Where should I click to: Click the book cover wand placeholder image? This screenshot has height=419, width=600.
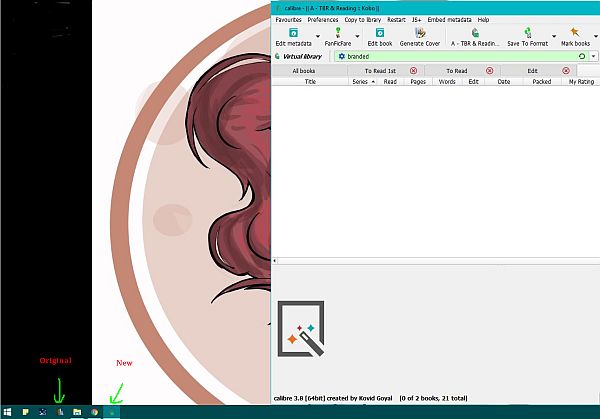(301, 329)
